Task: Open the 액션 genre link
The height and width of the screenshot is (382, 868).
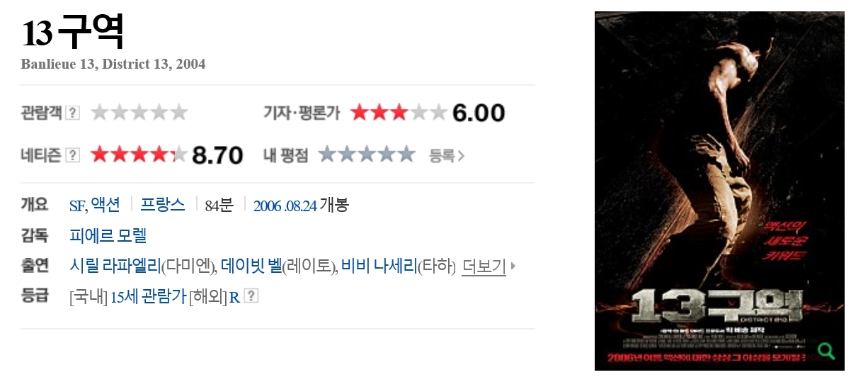Action: [106, 206]
